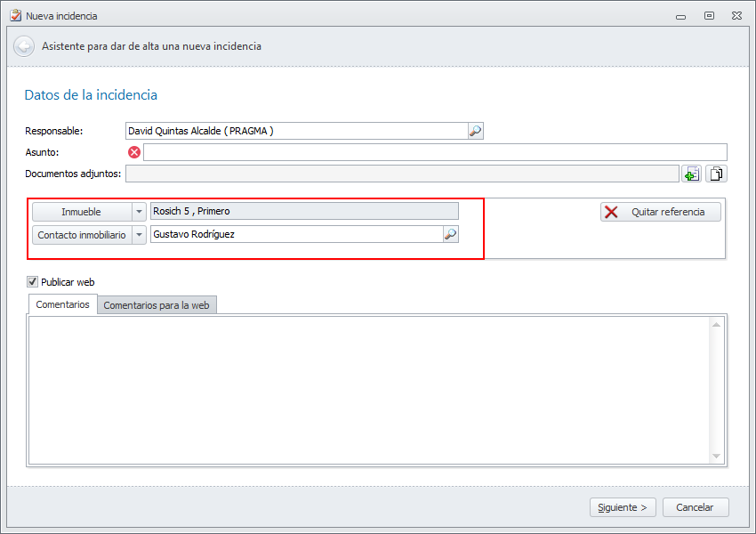The width and height of the screenshot is (756, 534).
Task: Switch to the Comentarios tab
Action: pyautogui.click(x=62, y=304)
